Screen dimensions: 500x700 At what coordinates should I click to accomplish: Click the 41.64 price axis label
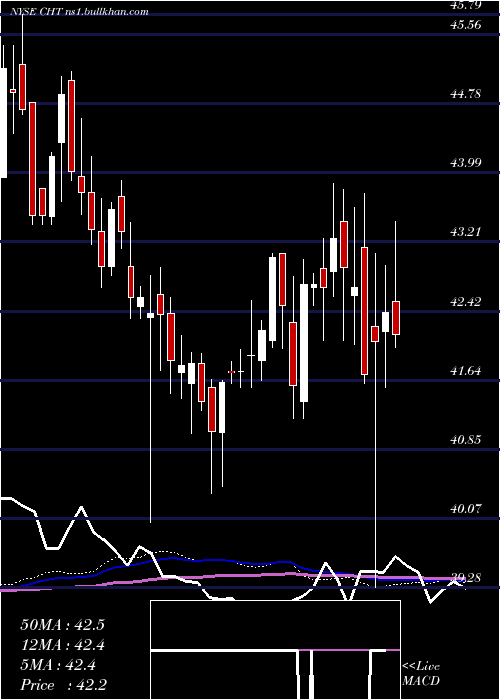click(x=466, y=371)
